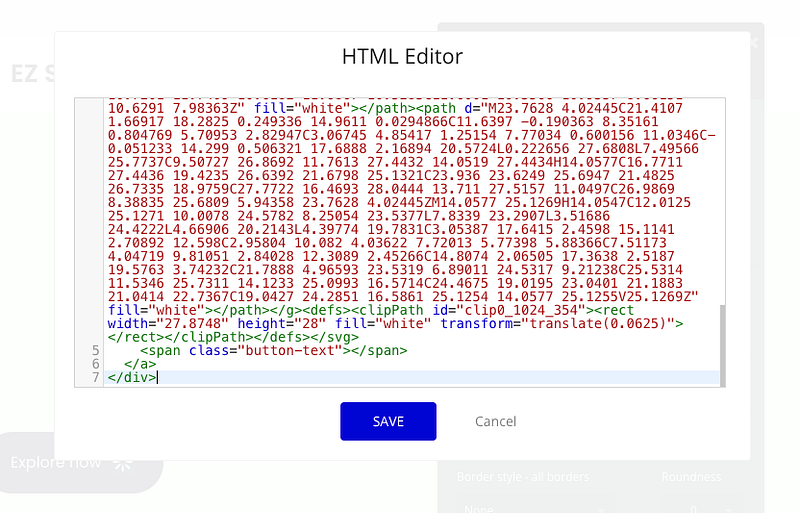Place cursor at end of closing div tag
The image size is (800, 513).
coord(157,377)
